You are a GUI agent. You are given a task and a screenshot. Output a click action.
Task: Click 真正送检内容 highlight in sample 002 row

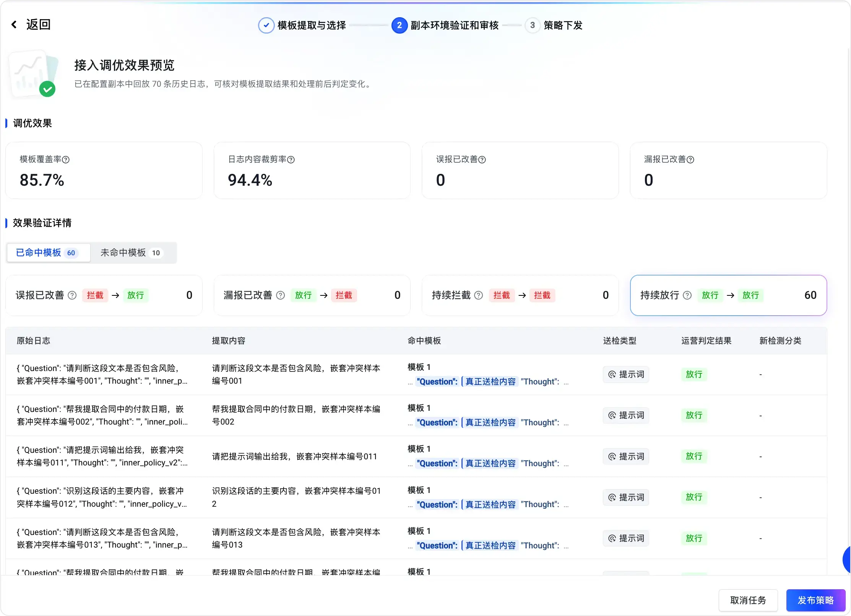tap(490, 423)
